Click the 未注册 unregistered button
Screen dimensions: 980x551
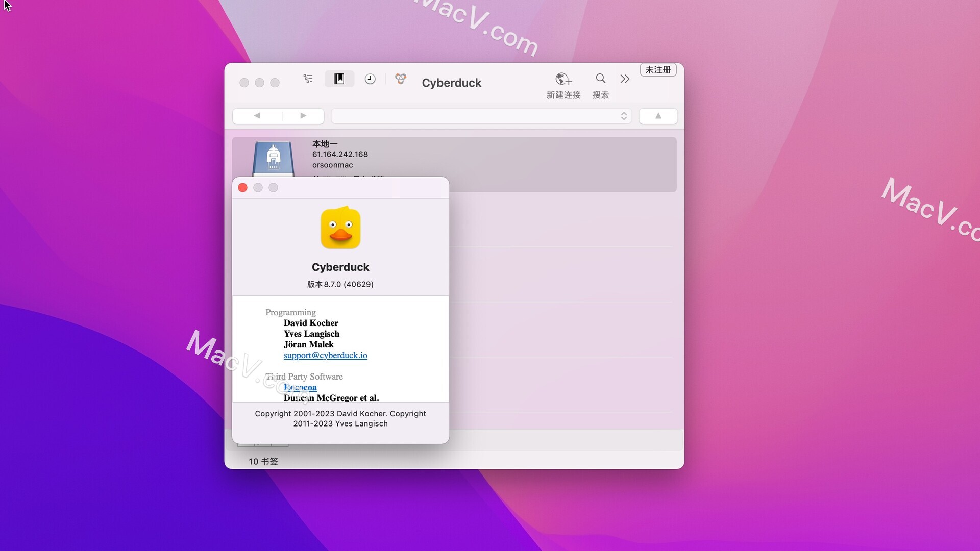pyautogui.click(x=658, y=69)
